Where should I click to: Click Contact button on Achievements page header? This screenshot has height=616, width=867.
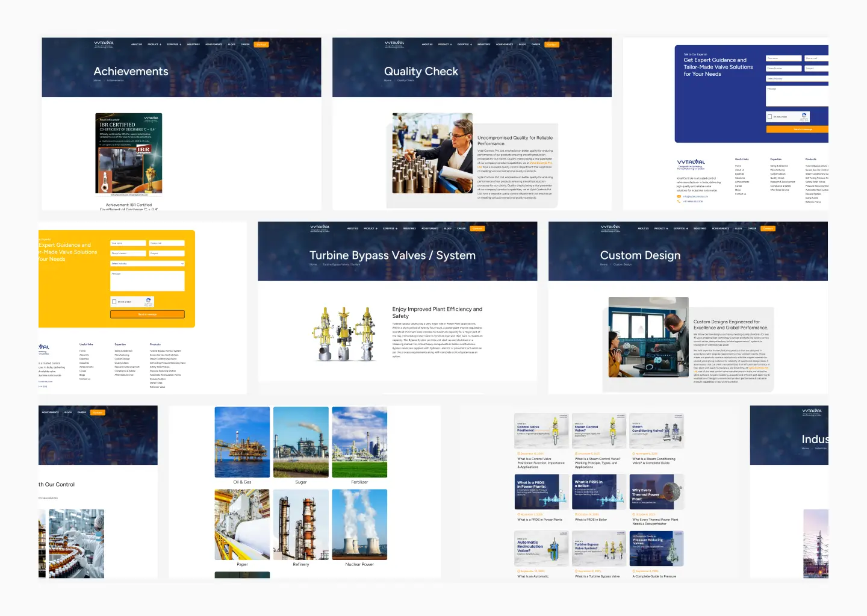coord(261,45)
